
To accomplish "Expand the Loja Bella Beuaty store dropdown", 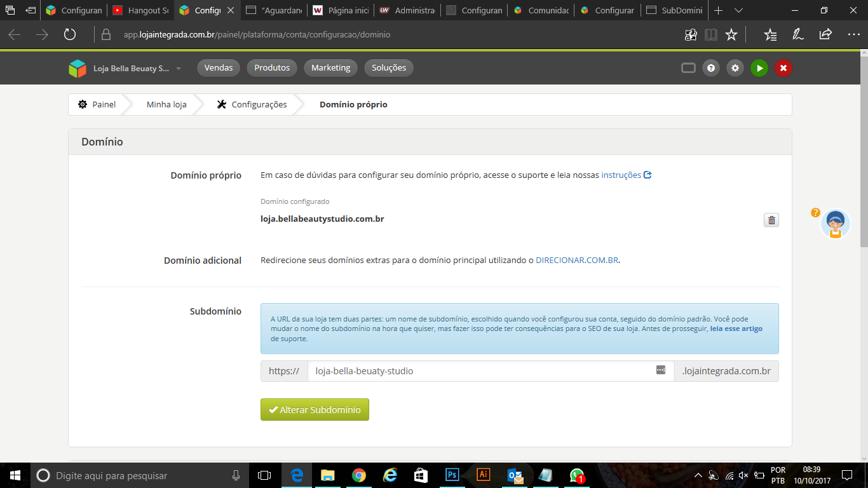I will [x=179, y=69].
